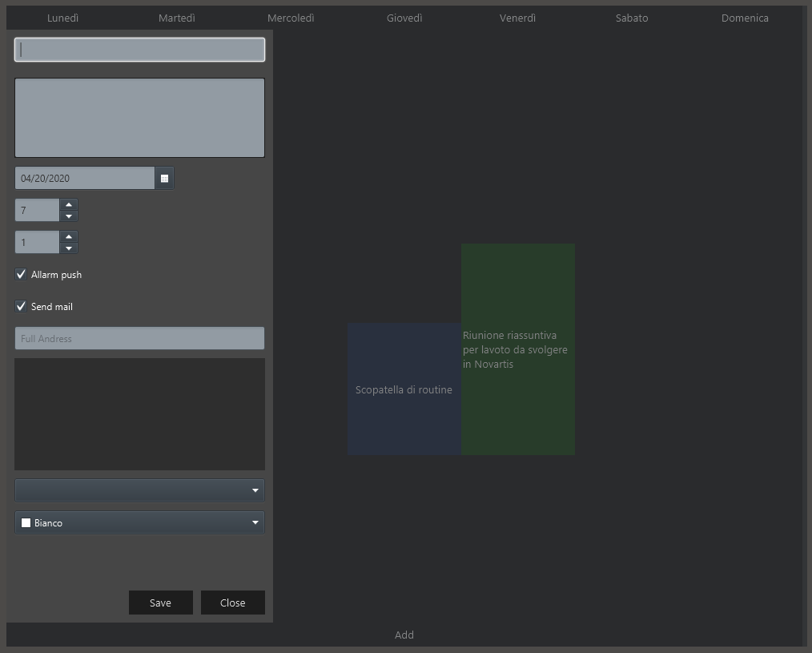
Task: Click the dark map panel below address
Action: click(140, 414)
